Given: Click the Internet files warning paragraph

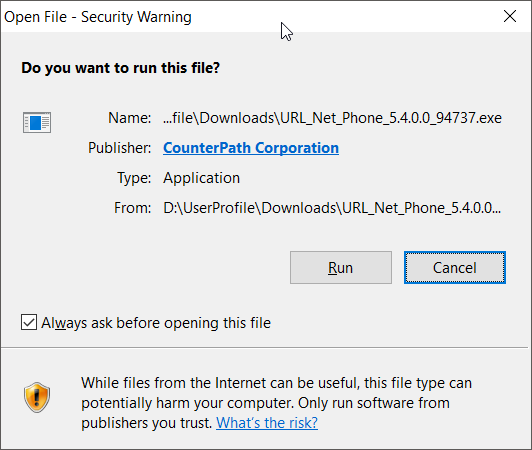Looking at the screenshot, I should (x=276, y=403).
